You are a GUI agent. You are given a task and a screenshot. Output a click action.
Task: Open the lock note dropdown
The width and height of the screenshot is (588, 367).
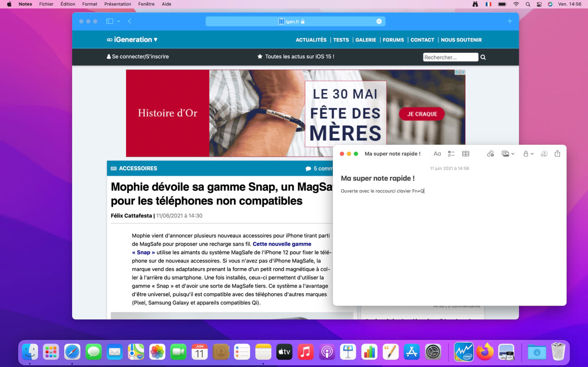528,154
